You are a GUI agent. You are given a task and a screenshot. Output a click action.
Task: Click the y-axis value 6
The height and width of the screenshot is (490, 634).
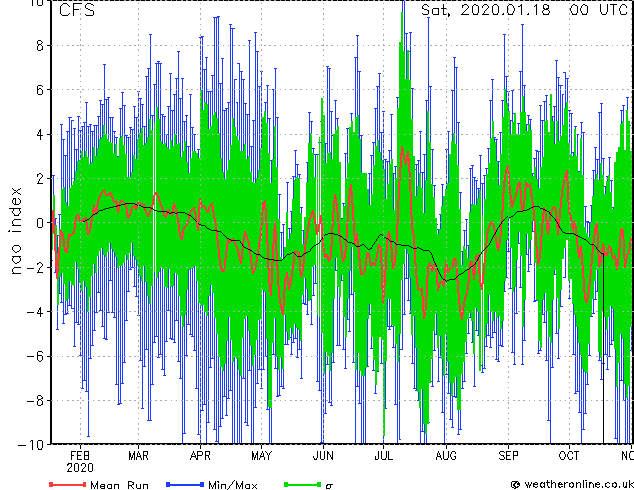40,90
